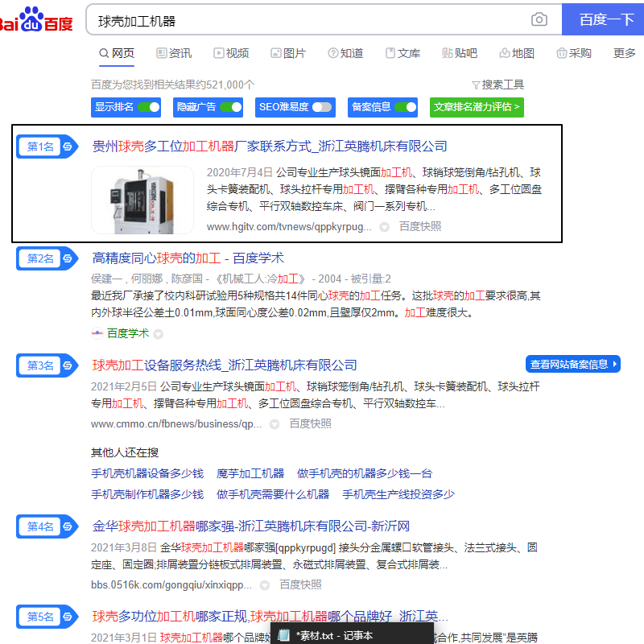Click the www.hgitv.com result URL

click(x=289, y=227)
